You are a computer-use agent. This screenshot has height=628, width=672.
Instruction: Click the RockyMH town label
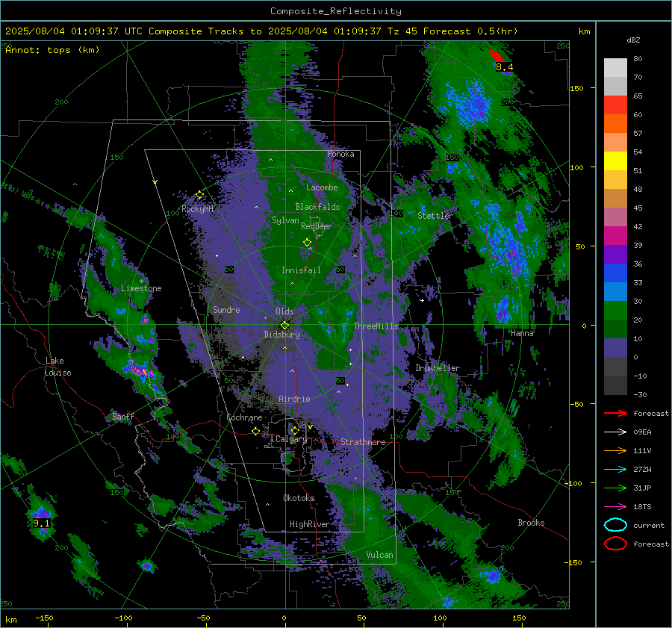[197, 209]
